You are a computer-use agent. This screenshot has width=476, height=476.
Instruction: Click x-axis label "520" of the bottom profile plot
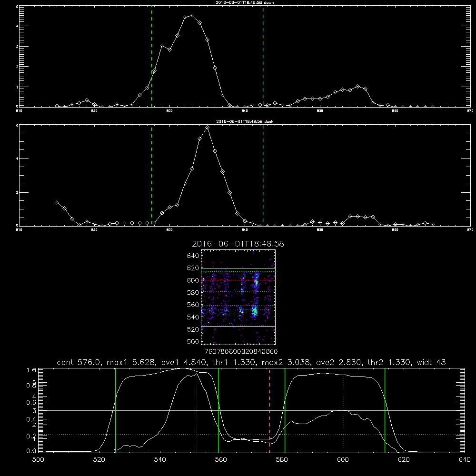coord(99,460)
